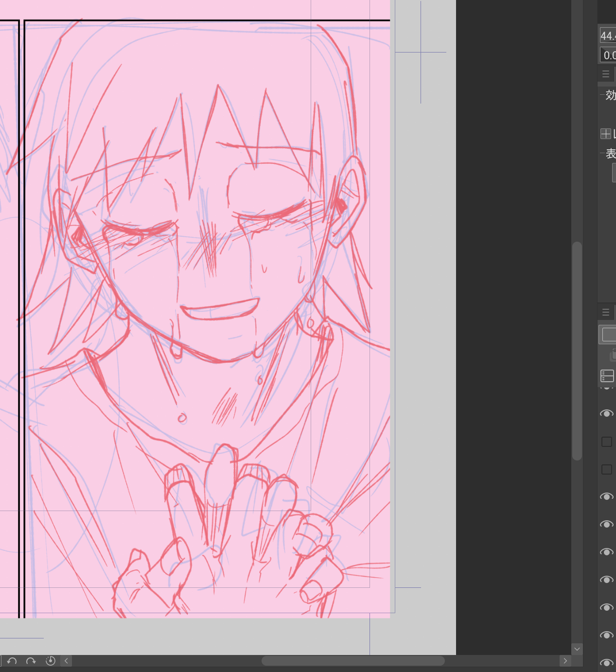The image size is (616, 672).
Task: Show the upper hidden layer via its empty box
Action: click(x=606, y=442)
